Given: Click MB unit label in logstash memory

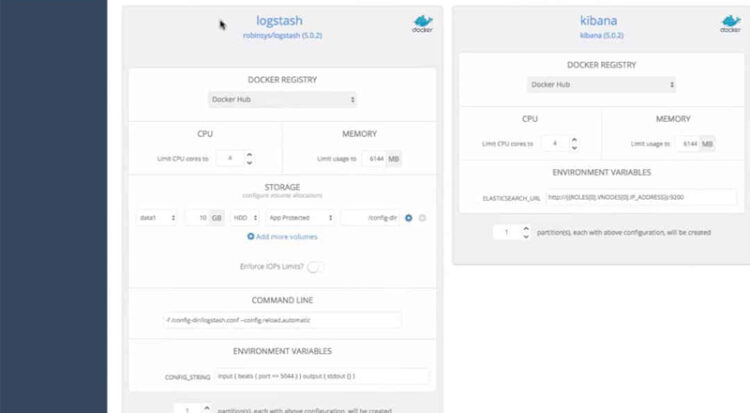Looking at the screenshot, I should [394, 158].
